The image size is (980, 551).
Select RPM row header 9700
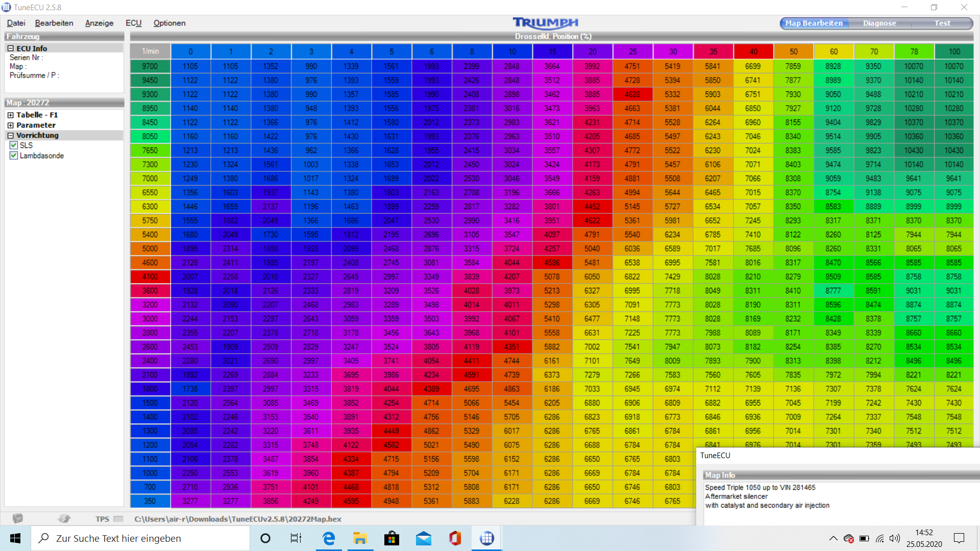[x=150, y=66]
